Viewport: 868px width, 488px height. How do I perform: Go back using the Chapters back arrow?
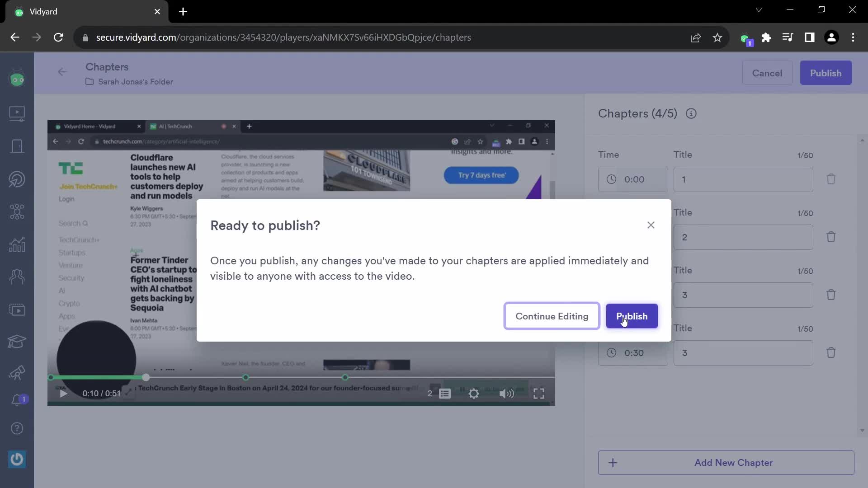(62, 72)
